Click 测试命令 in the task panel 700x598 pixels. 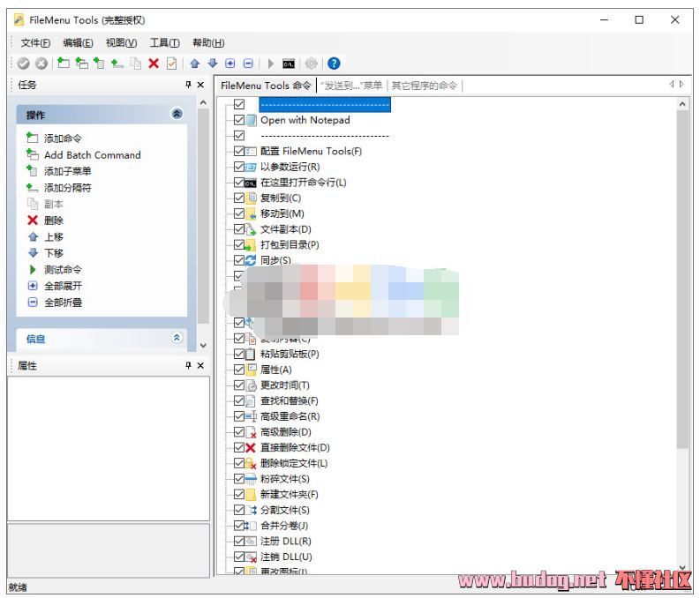click(x=63, y=270)
